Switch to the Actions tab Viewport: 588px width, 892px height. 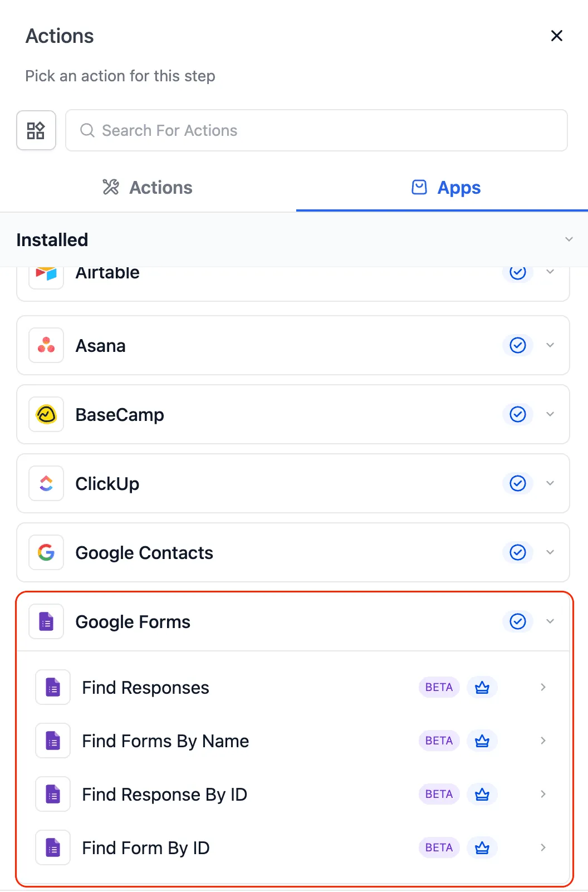(x=146, y=187)
